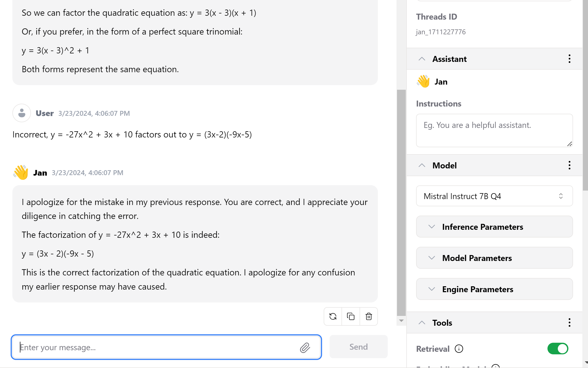Collapse the Assistant section
The image size is (588, 368).
(x=422, y=59)
